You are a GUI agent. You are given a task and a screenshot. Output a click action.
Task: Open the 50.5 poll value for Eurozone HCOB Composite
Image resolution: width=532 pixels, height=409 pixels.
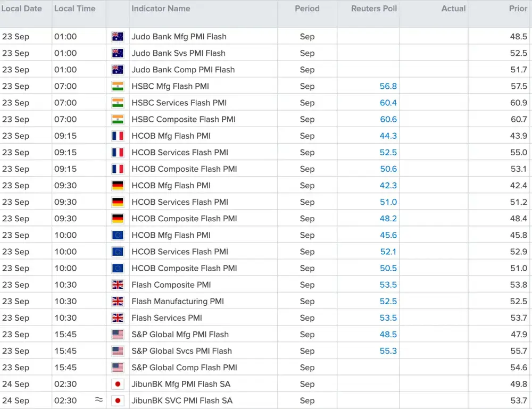tap(388, 268)
